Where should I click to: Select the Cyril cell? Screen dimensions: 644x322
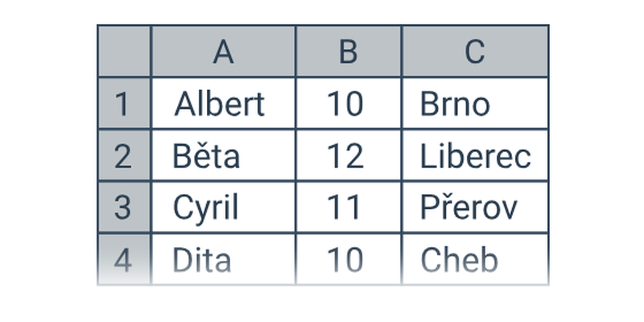[223, 208]
